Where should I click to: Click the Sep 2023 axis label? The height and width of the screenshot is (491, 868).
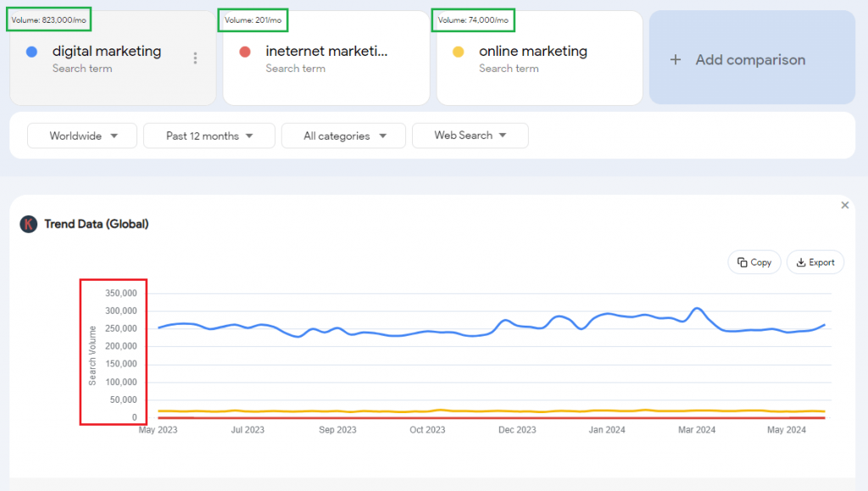tap(337, 430)
